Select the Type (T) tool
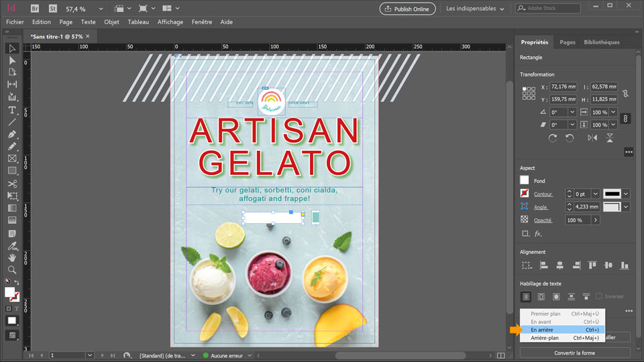The image size is (644, 362). click(x=12, y=110)
